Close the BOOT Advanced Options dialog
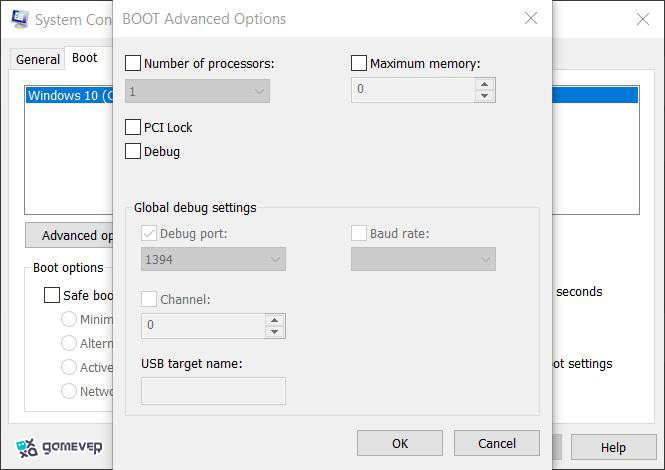 click(x=531, y=18)
